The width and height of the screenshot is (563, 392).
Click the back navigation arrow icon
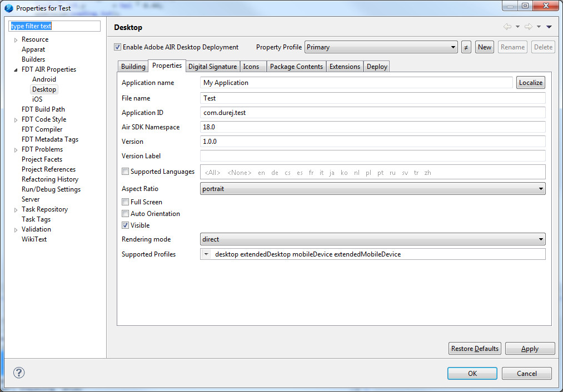click(507, 27)
